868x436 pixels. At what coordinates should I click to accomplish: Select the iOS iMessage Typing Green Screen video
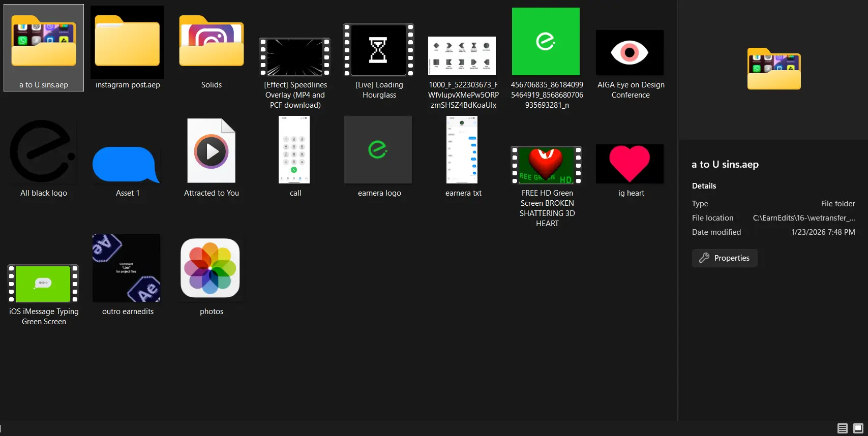[x=44, y=284]
